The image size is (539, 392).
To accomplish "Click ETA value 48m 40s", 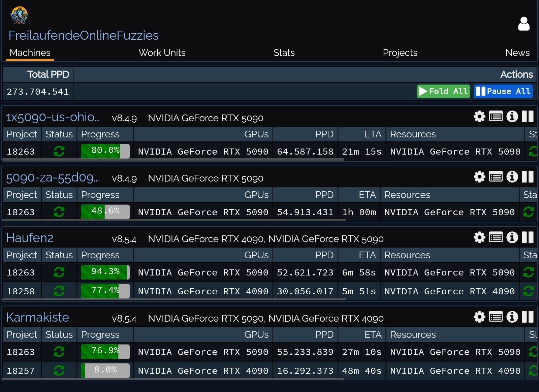I will click(362, 371).
